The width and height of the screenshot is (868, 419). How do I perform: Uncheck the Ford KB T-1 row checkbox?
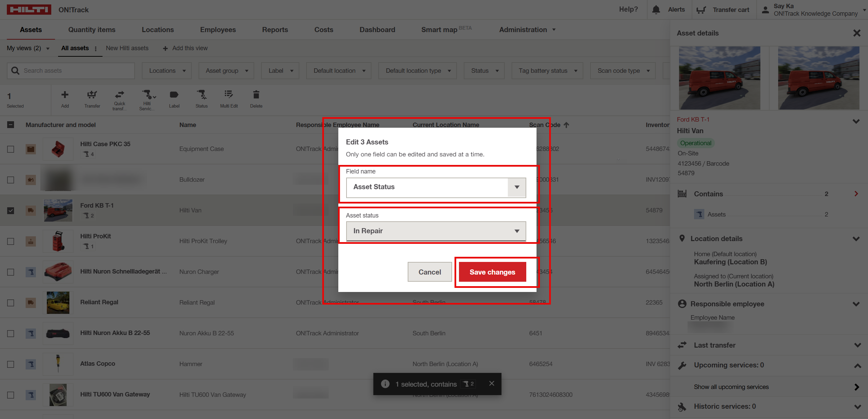click(11, 211)
